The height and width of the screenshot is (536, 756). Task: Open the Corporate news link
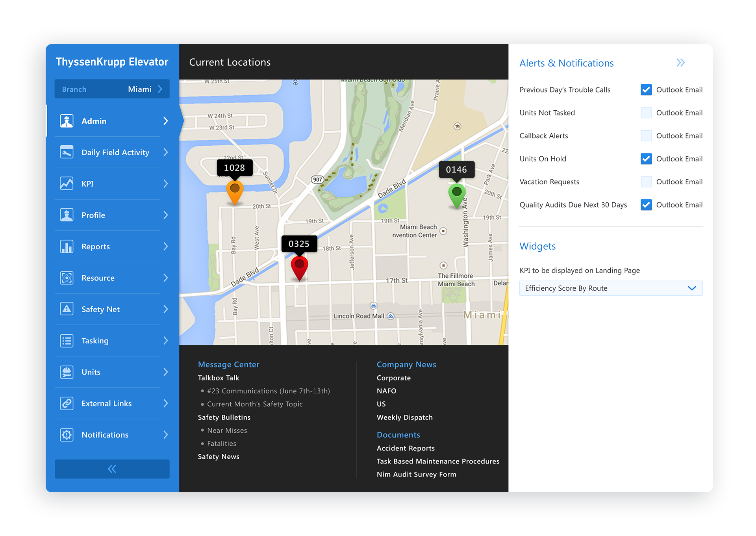pyautogui.click(x=393, y=378)
